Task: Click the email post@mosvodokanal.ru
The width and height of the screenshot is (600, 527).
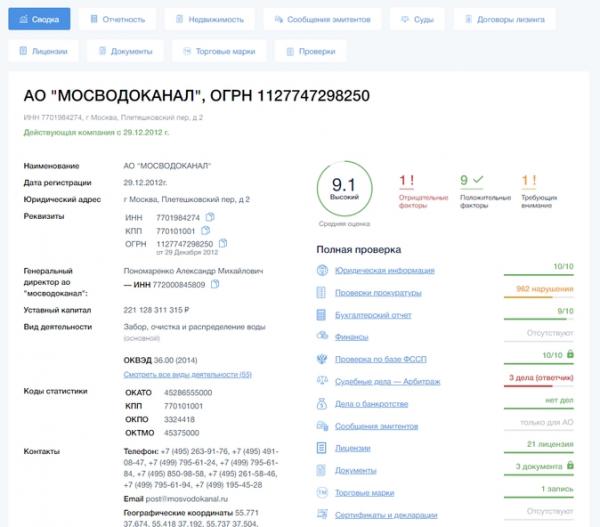Action: 187,499
